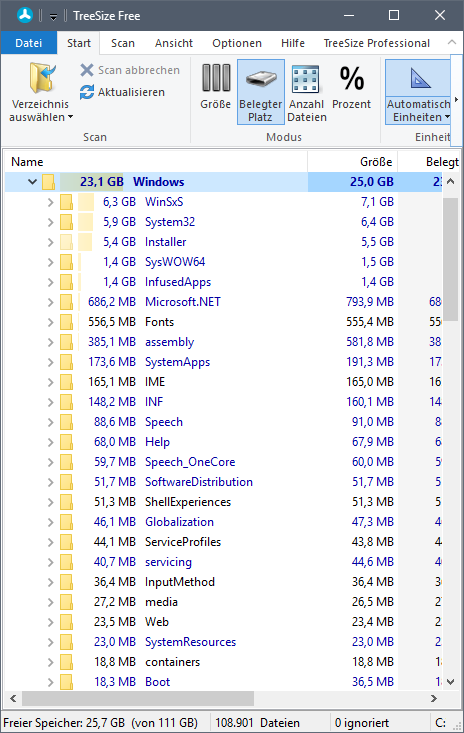Click the media folder icon
This screenshot has width=464, height=733.
[x=66, y=602]
